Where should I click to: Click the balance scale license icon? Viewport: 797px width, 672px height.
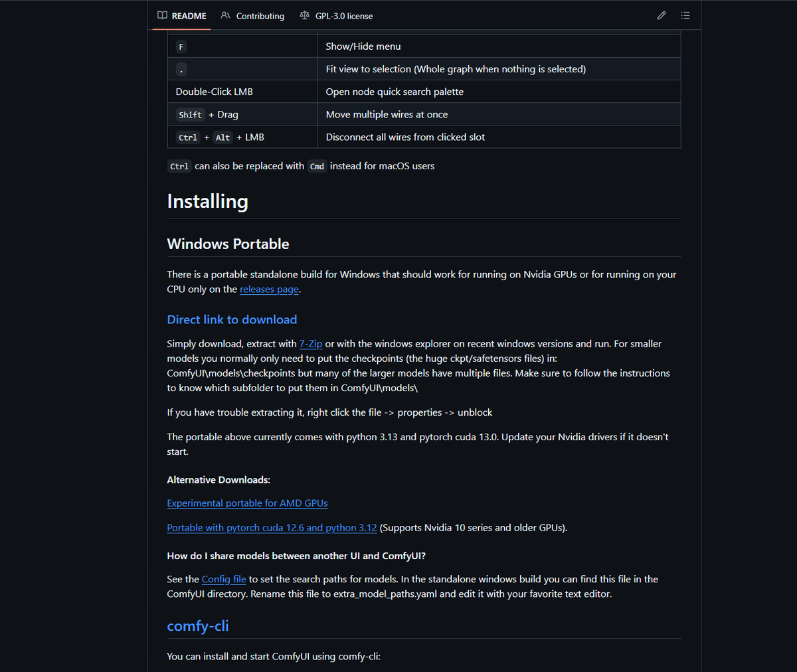pos(304,15)
